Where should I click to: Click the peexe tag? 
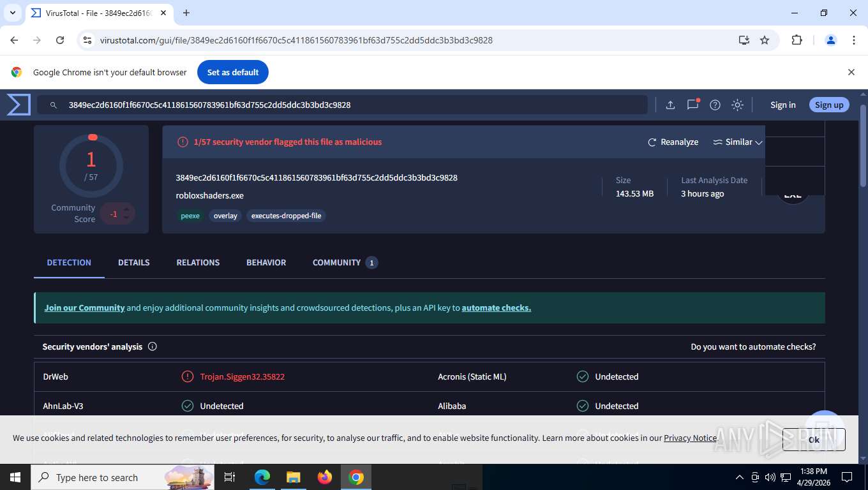(190, 216)
